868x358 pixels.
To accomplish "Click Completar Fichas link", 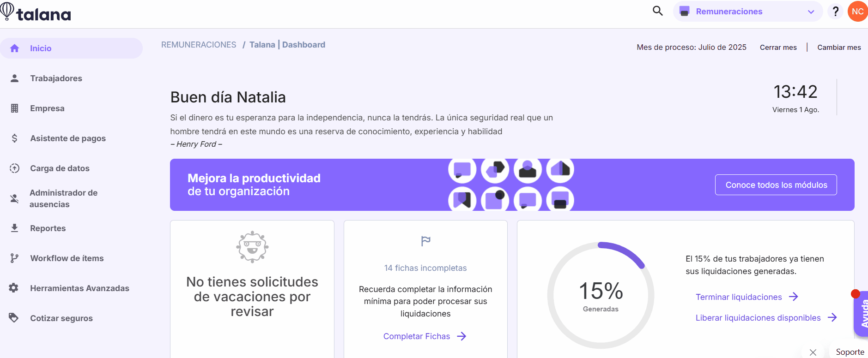I will click(x=417, y=336).
